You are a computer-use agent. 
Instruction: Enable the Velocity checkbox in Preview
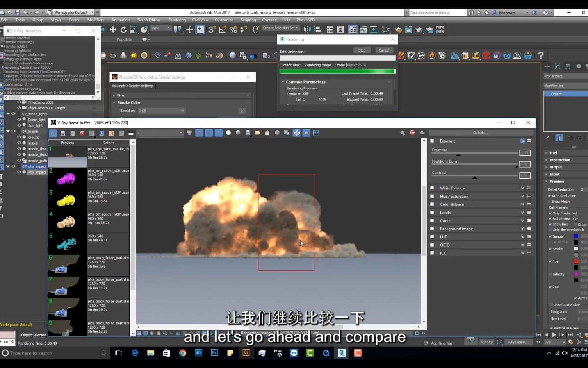coord(550,274)
